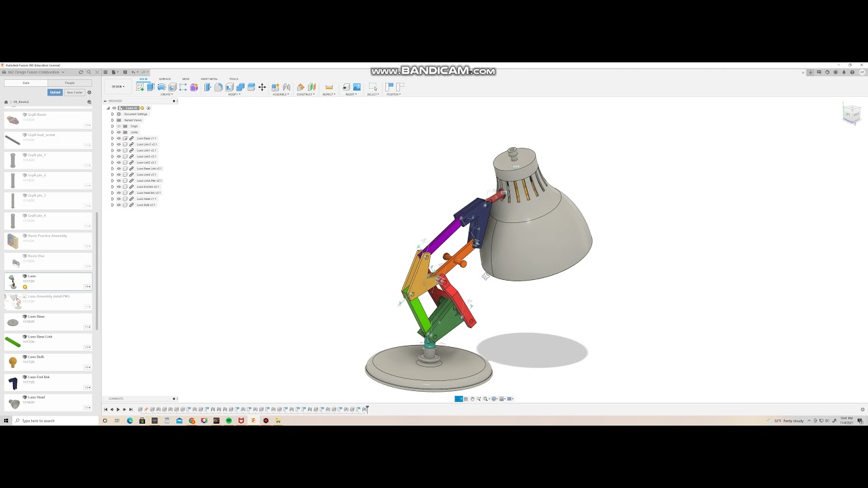The image size is (868, 488).
Task: Open the GrpB pin_1 file
Action: click(x=48, y=160)
